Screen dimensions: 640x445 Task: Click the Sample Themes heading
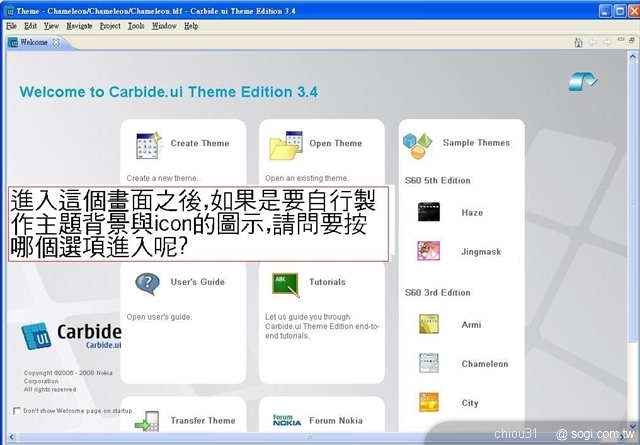(x=476, y=143)
